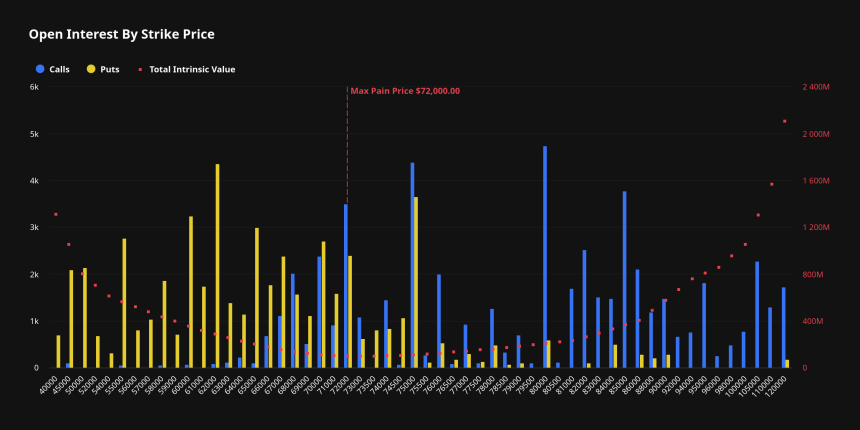Image resolution: width=860 pixels, height=430 pixels.
Task: Click the 6k label on left axis
Action: [33, 87]
